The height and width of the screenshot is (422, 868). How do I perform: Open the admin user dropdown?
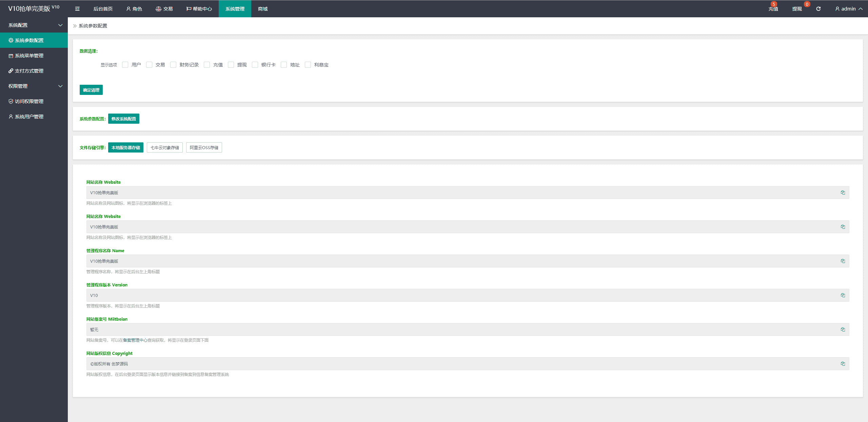(x=849, y=9)
